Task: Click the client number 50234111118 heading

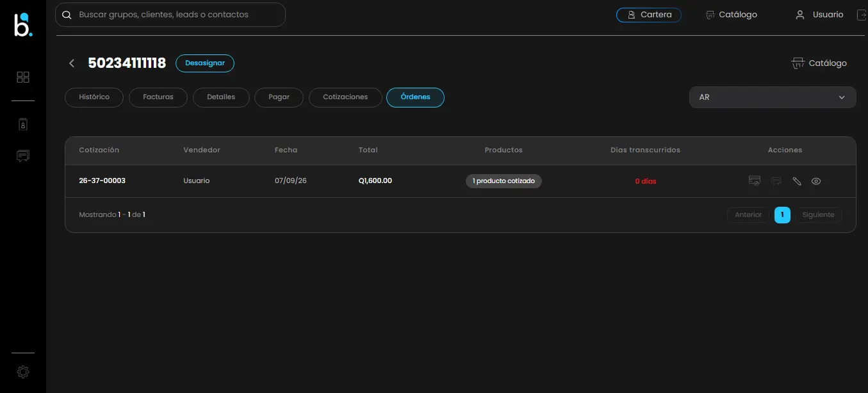Action: click(127, 63)
